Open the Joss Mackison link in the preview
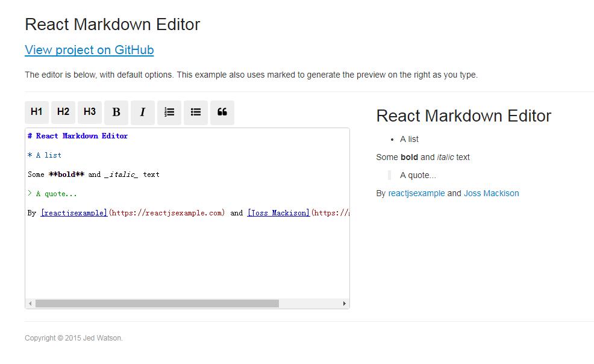This screenshot has height=364, width=594. [492, 193]
